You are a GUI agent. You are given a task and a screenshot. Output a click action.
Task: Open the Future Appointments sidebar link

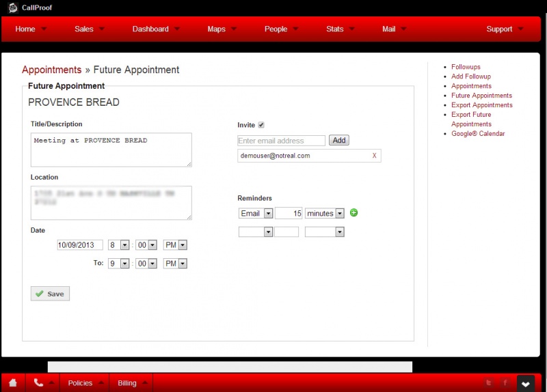[x=481, y=96]
